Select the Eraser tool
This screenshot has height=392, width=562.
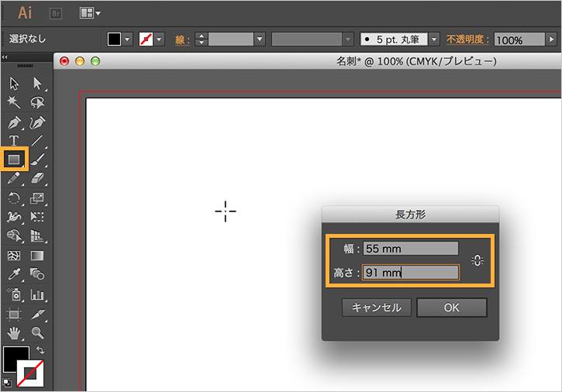pyautogui.click(x=37, y=178)
